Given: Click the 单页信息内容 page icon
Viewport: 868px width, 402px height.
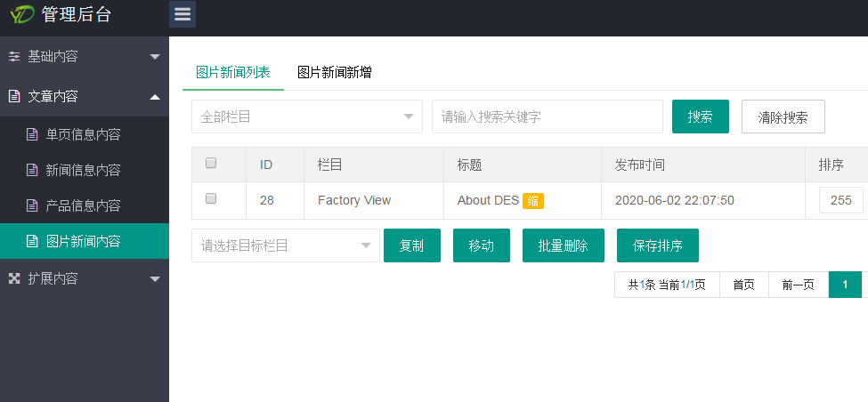Looking at the screenshot, I should [x=33, y=134].
